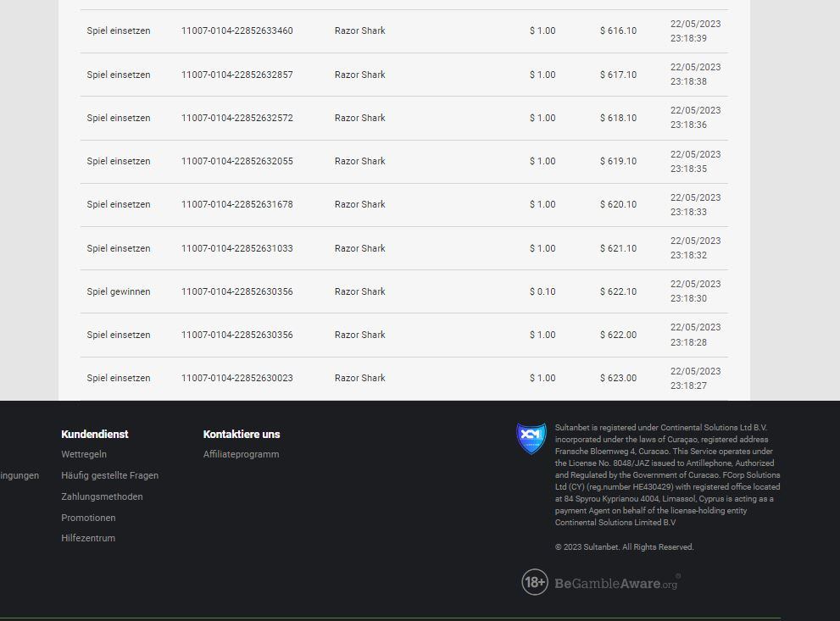Click the $ 616.10 balance value
This screenshot has height=621, width=840.
point(618,30)
